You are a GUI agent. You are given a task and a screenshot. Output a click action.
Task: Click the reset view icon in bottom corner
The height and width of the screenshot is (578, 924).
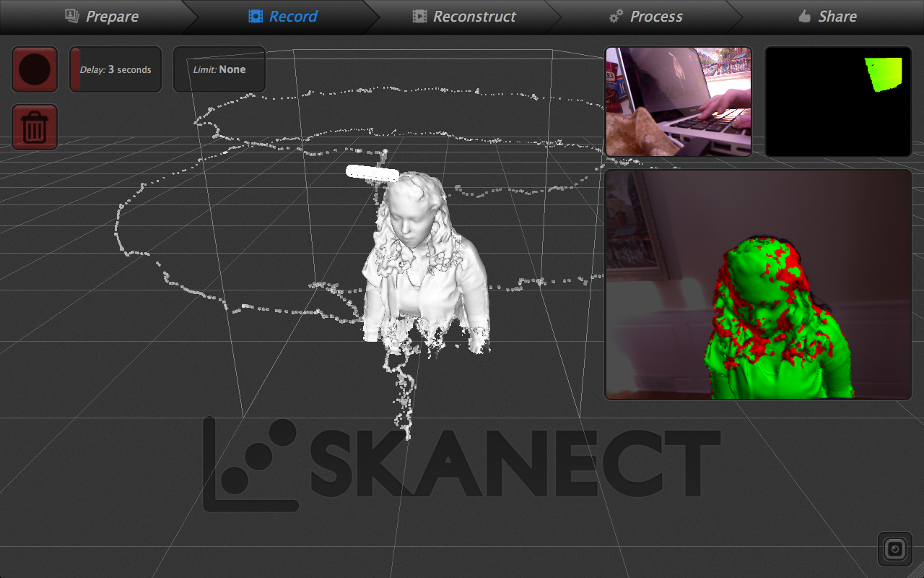coord(895,549)
